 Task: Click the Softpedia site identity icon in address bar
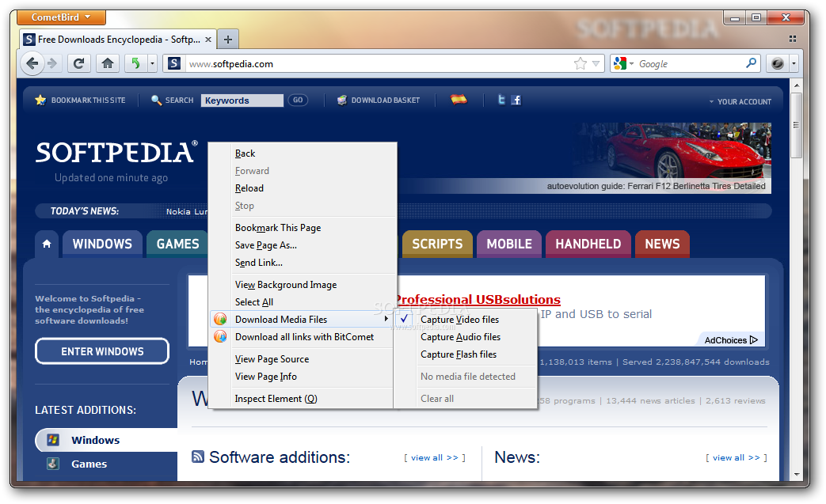(x=174, y=63)
